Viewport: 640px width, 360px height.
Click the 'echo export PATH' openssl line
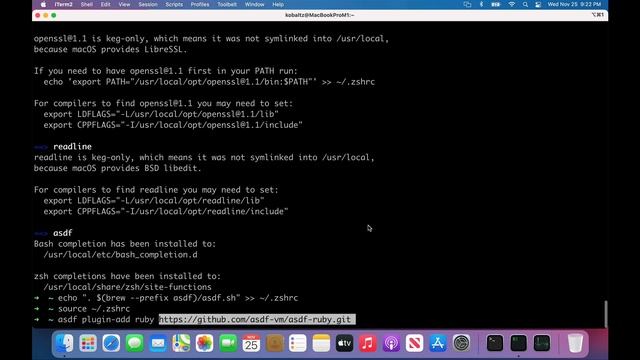(x=209, y=82)
